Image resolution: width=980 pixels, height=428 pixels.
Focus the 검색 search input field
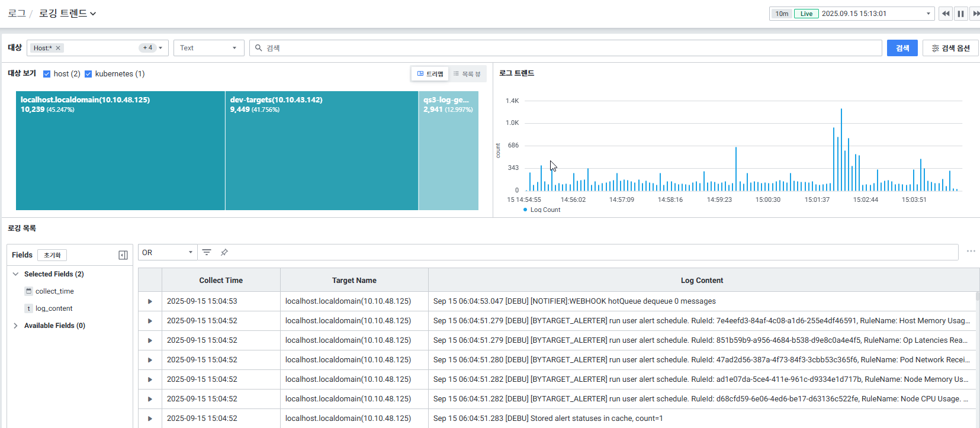[x=568, y=48]
